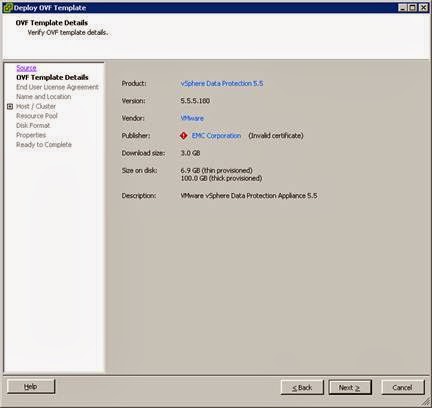432x408 pixels.
Task: Cancel the OVF deployment
Action: pos(403,387)
